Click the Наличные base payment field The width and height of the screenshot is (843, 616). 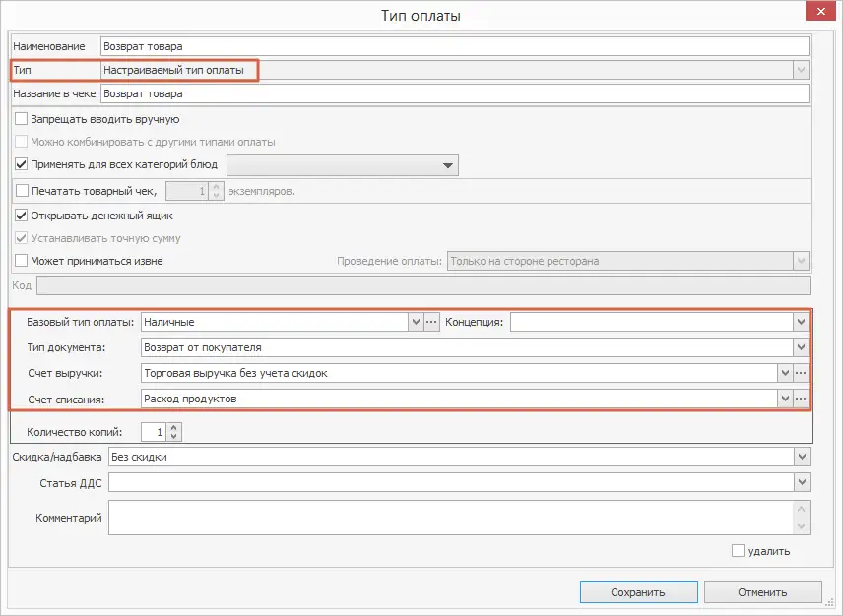point(275,322)
